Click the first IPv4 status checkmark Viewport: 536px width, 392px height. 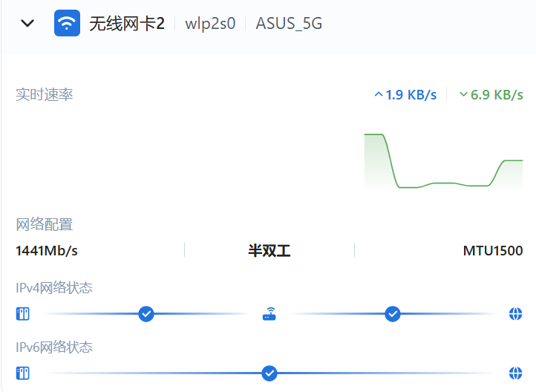pyautogui.click(x=146, y=314)
